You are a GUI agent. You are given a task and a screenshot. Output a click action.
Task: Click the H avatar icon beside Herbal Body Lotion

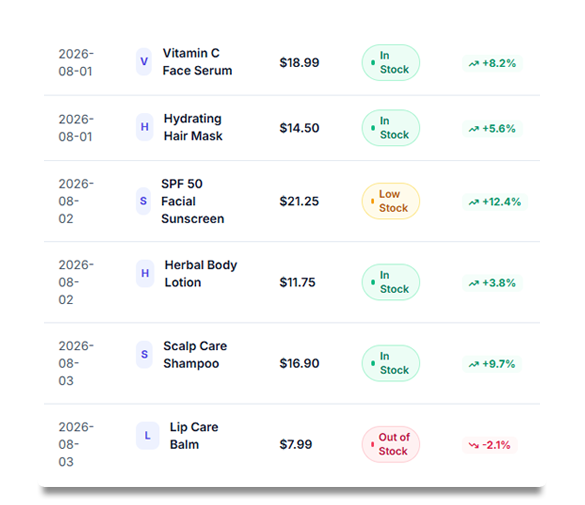145,273
